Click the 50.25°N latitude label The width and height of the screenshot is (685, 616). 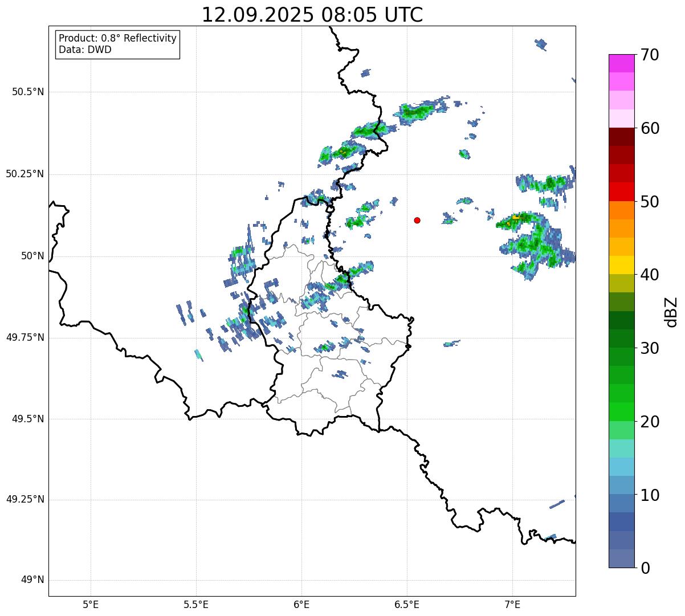pyautogui.click(x=25, y=174)
